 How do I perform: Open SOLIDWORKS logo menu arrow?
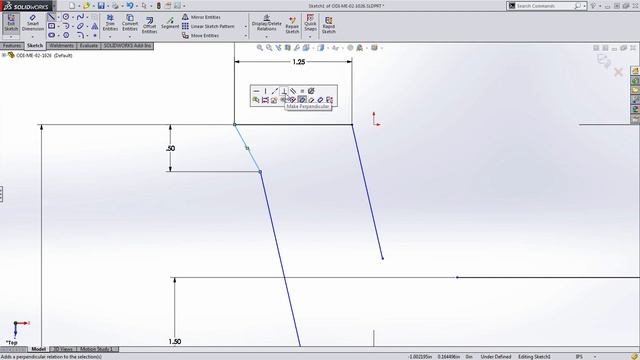tap(54, 6)
